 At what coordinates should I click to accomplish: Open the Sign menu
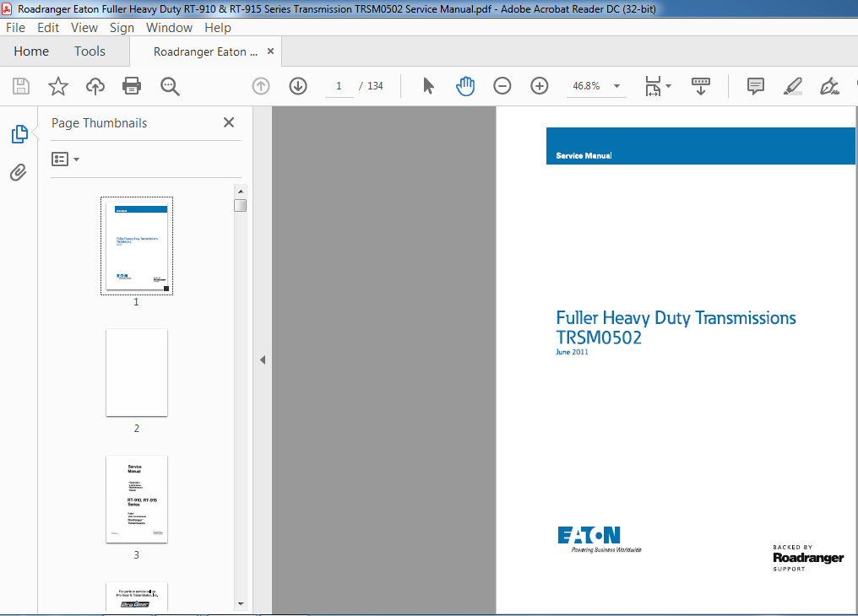tap(122, 27)
